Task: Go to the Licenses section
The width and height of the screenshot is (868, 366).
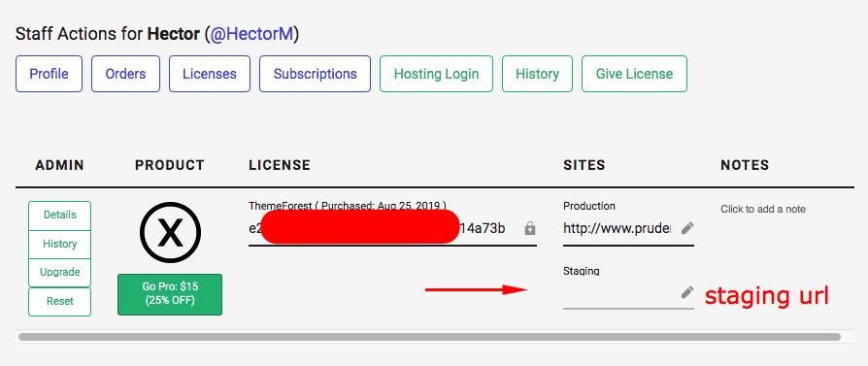Action: coord(210,74)
